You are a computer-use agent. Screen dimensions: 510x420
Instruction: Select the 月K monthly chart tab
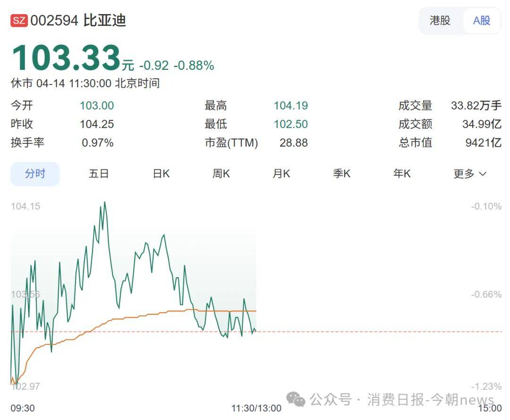pos(281,174)
